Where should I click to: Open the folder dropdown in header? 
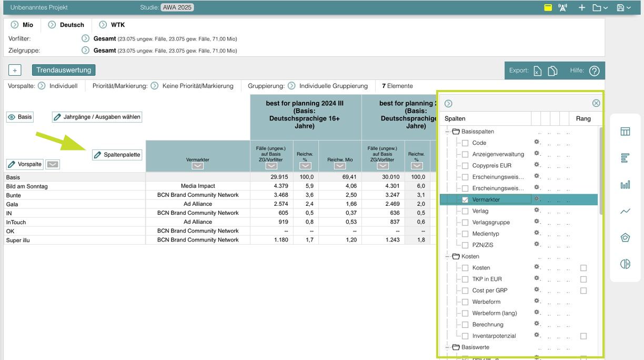600,8
